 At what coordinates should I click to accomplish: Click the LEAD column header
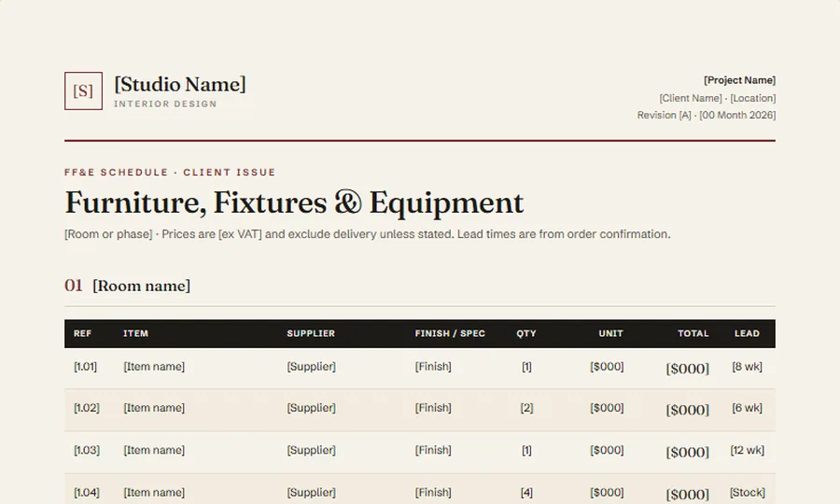pyautogui.click(x=747, y=334)
